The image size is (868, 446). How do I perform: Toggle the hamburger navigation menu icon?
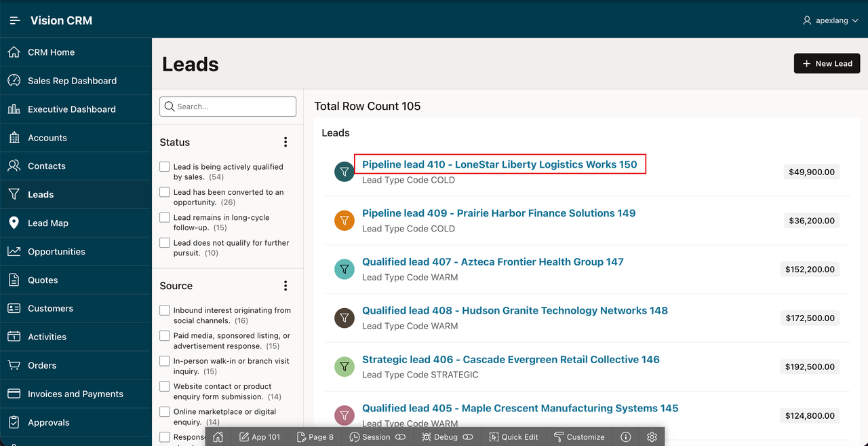click(15, 20)
